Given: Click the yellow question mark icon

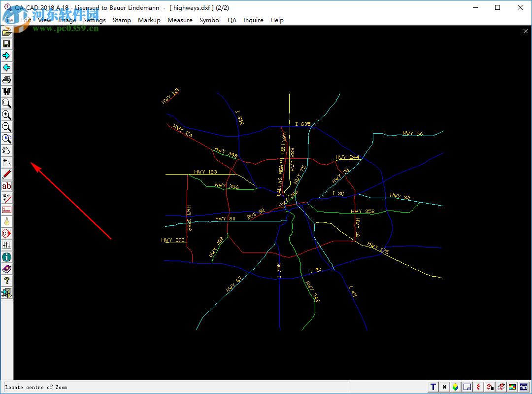Looking at the screenshot, I should tap(6, 281).
